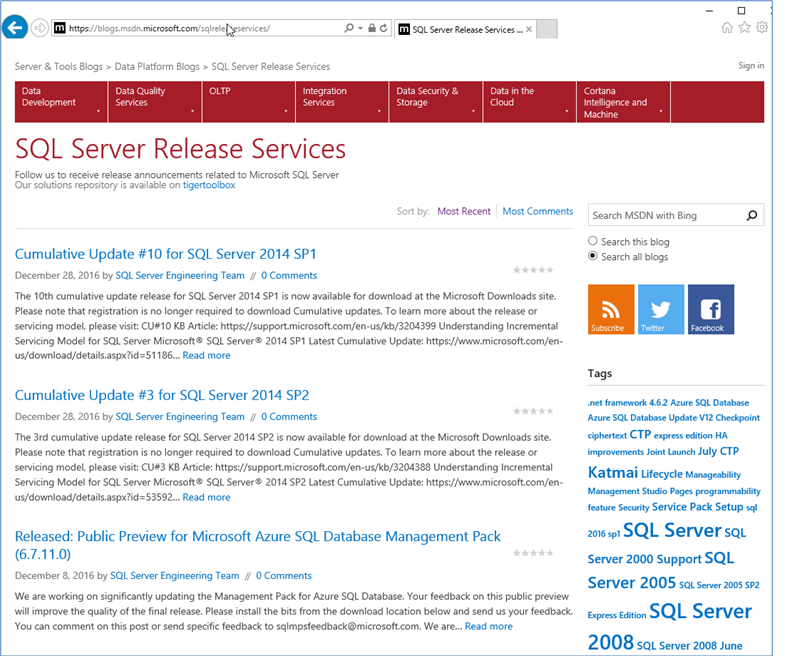Expand the Data Quality Services menu
The height and width of the screenshot is (657, 800).
[155, 102]
